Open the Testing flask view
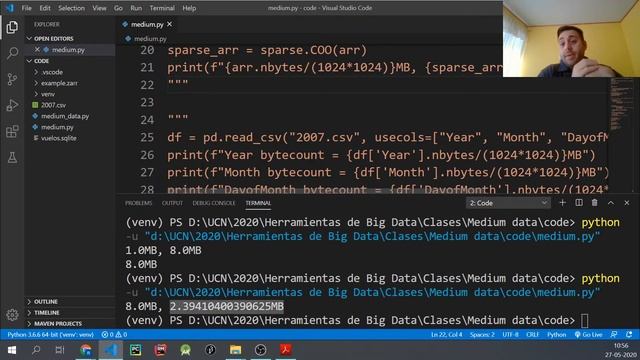 (x=12, y=158)
